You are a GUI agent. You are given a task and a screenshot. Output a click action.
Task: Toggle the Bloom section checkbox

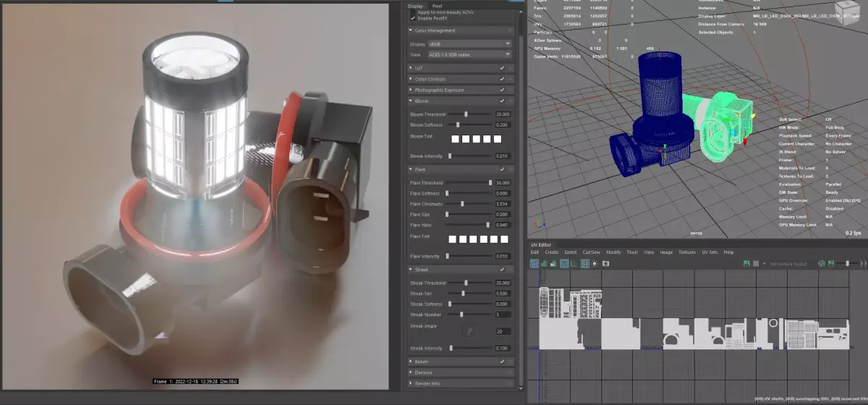502,101
